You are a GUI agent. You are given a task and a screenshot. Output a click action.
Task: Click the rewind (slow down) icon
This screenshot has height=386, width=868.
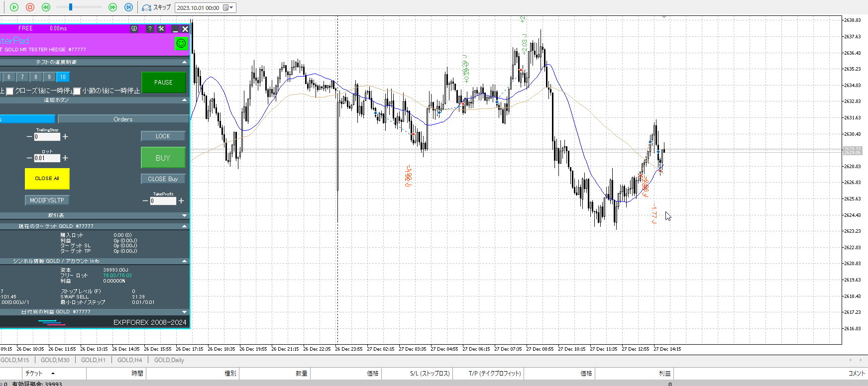pos(46,7)
